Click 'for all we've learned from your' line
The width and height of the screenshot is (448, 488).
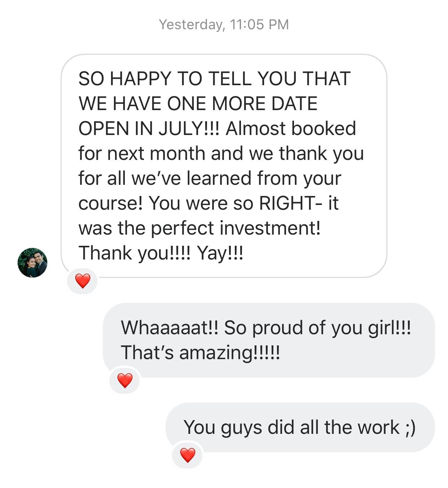(x=209, y=178)
